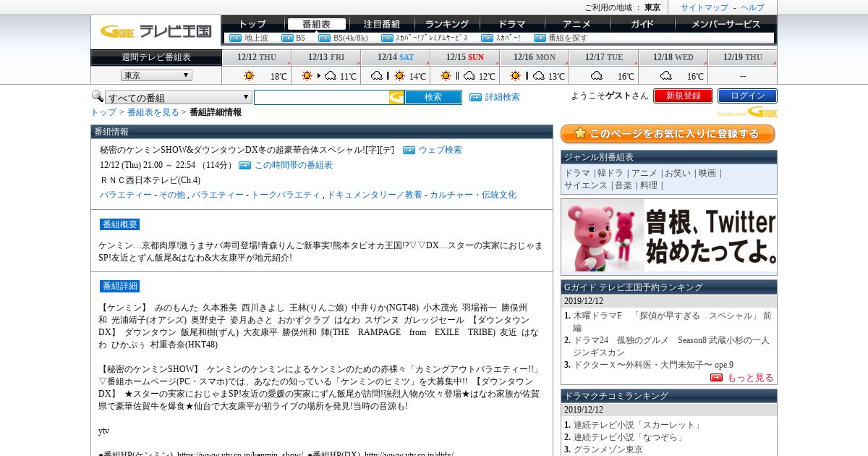Click the 番組表を見る breadcrumb link
Viewport: 868px width, 456px height.
point(153,112)
